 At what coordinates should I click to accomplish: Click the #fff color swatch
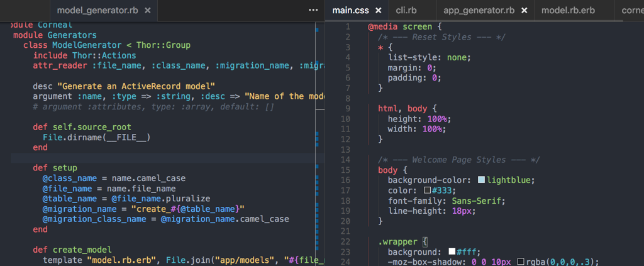coord(452,252)
